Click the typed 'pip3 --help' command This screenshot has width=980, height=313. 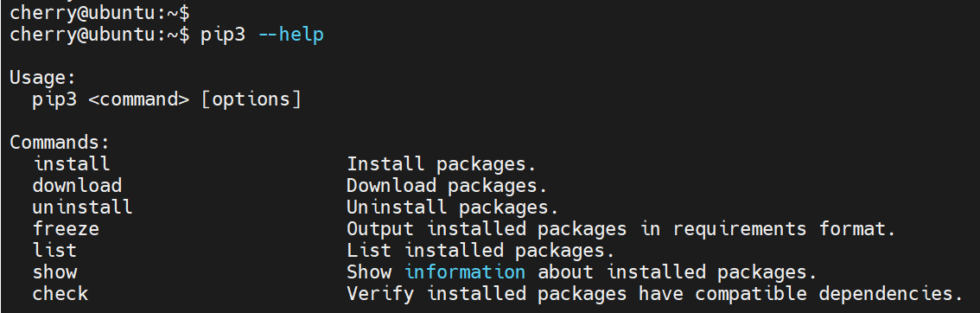tap(262, 35)
